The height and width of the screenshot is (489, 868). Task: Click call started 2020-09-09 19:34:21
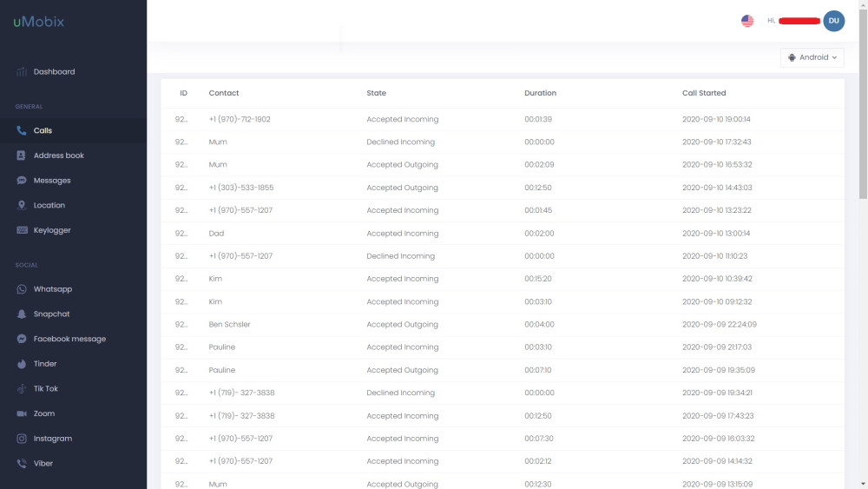click(717, 392)
